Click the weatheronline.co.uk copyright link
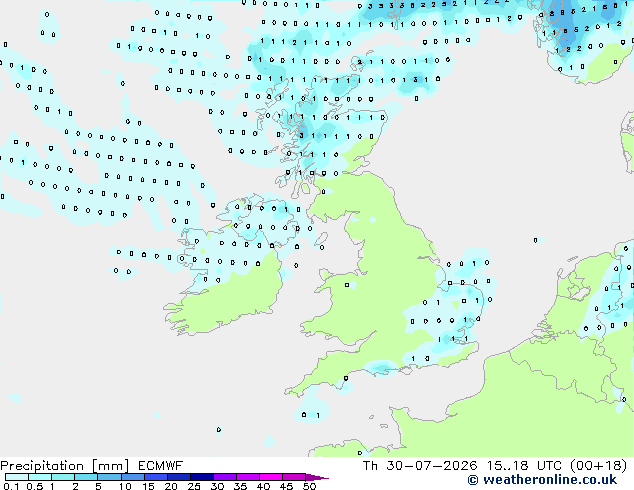The height and width of the screenshot is (490, 634). (542, 480)
